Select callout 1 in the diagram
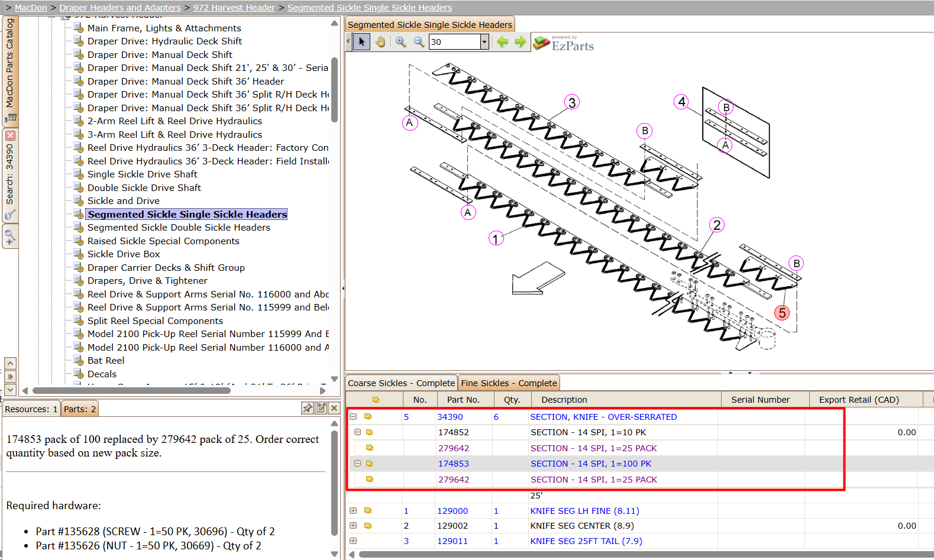This screenshot has width=934, height=560. click(496, 238)
